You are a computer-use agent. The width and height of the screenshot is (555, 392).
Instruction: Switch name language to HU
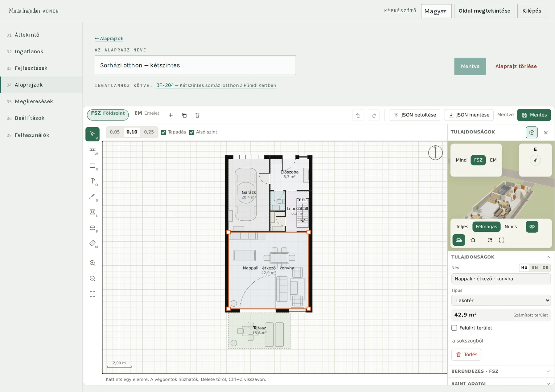[x=524, y=268]
